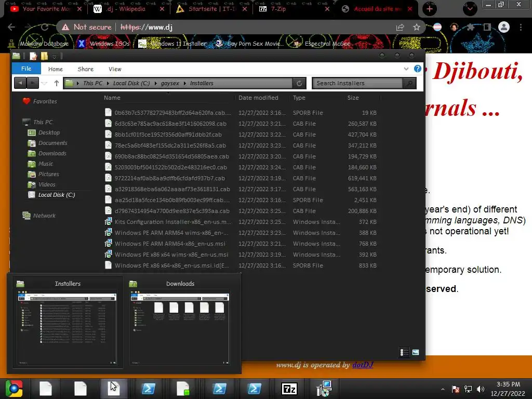532x399 pixels.
Task: Follow the dotDJ link on the page
Action: click(x=363, y=365)
